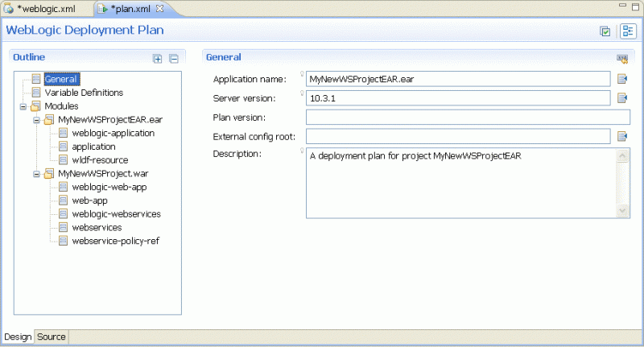
Task: Click the webservice-policy-ref page icon
Action: 63,241
